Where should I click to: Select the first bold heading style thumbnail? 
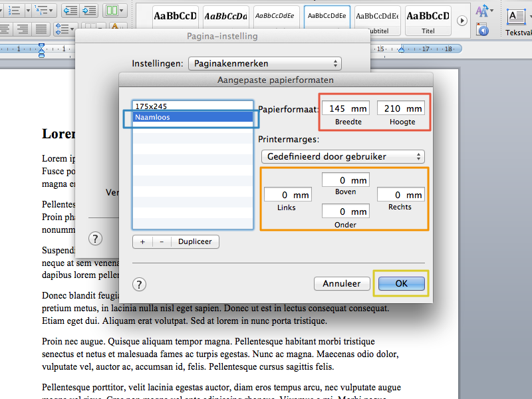pyautogui.click(x=175, y=17)
